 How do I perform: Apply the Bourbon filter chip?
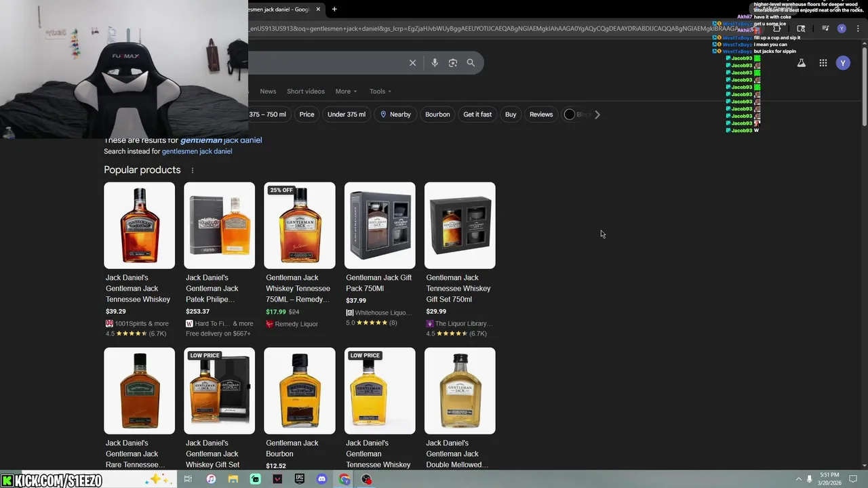click(437, 115)
